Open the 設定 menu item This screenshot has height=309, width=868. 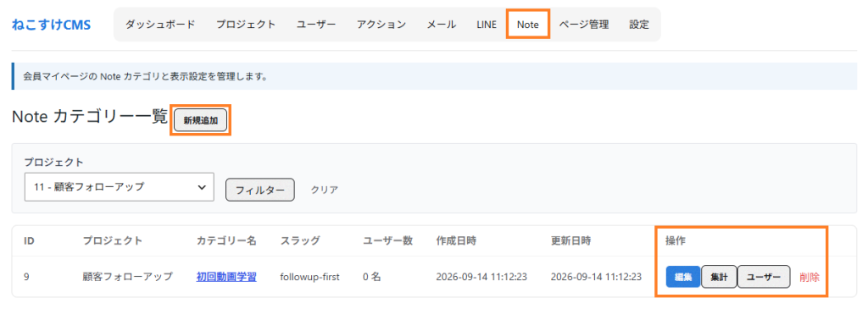tap(639, 25)
